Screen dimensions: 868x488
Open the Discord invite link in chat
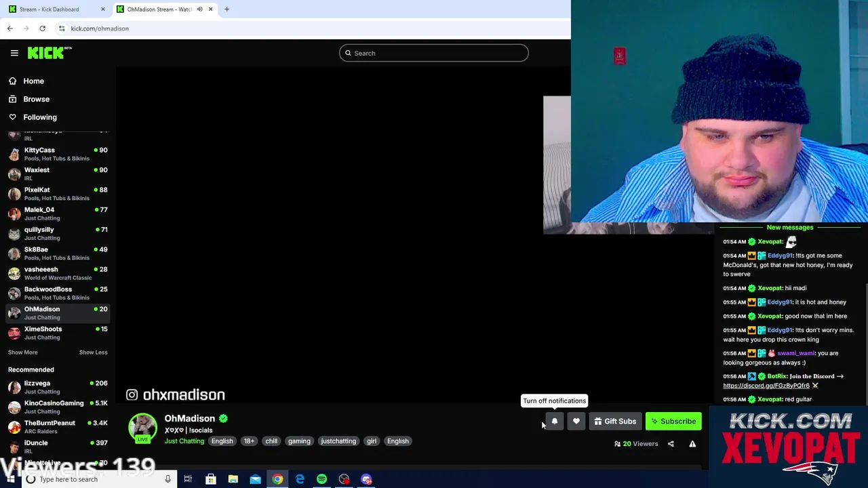pyautogui.click(x=766, y=386)
